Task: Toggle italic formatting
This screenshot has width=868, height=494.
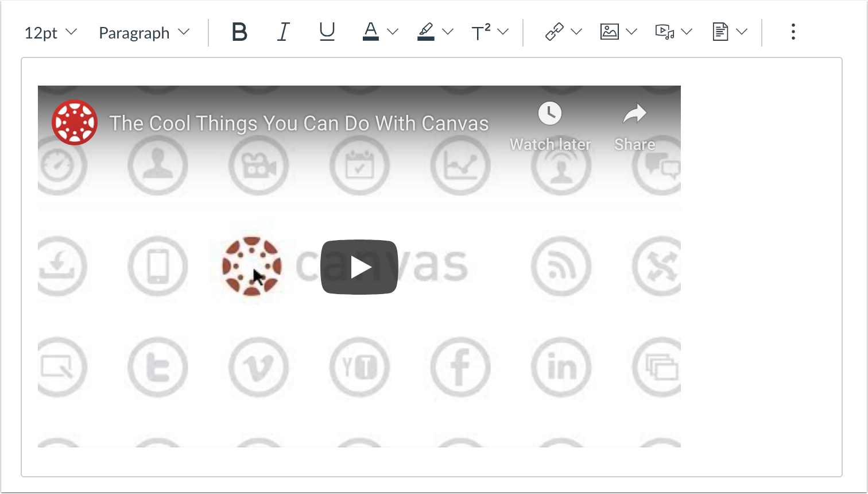Action: [x=283, y=32]
